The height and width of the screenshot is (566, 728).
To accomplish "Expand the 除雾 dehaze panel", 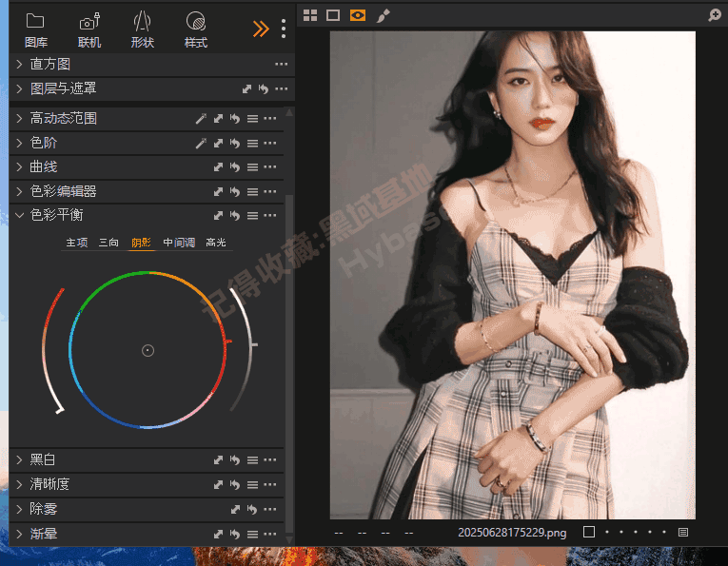I will click(x=19, y=509).
